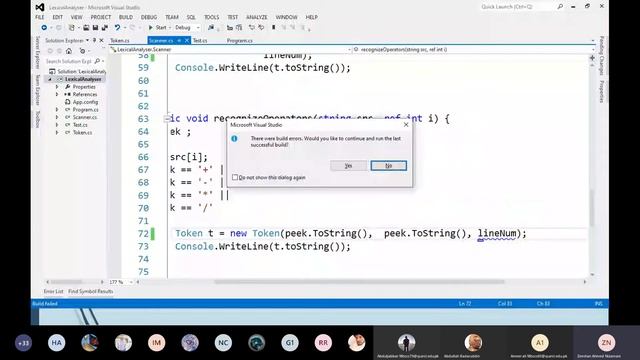Expand the Token.cs tree node
Viewport: 640px width, 360px height.
[57, 133]
